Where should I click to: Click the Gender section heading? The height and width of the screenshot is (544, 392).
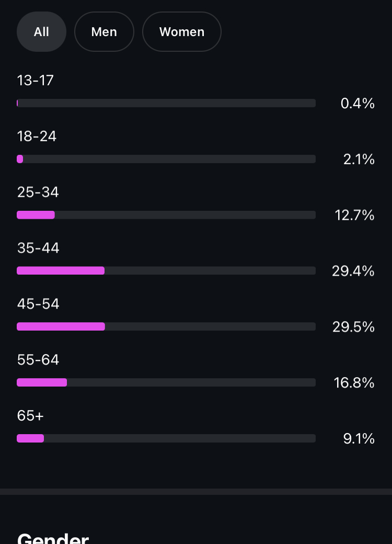point(53,538)
